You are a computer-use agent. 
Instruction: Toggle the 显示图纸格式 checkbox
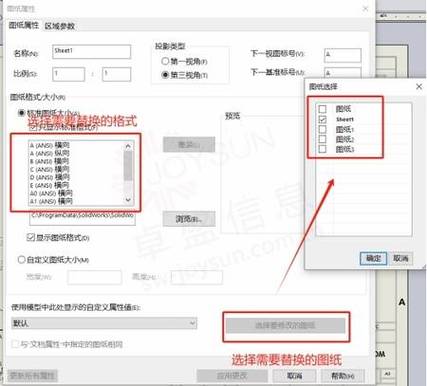tap(30, 237)
